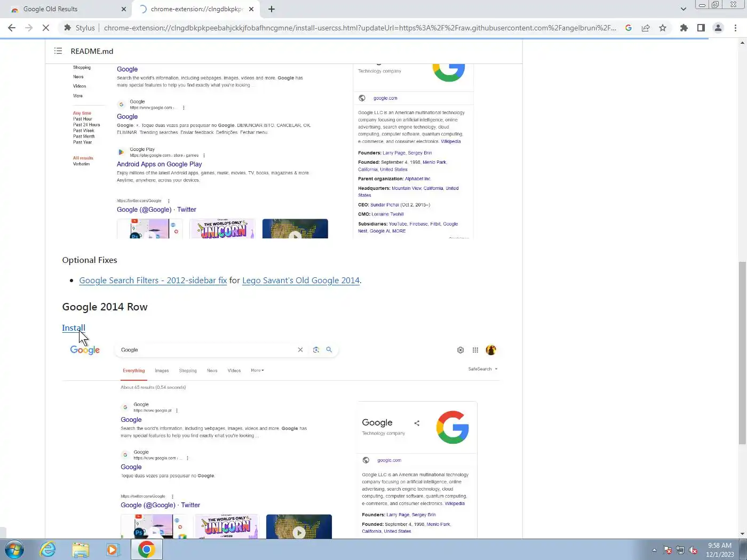Image resolution: width=747 pixels, height=560 pixels.
Task: Open the taskbar clock showing 9:58 AM
Action: (x=720, y=550)
